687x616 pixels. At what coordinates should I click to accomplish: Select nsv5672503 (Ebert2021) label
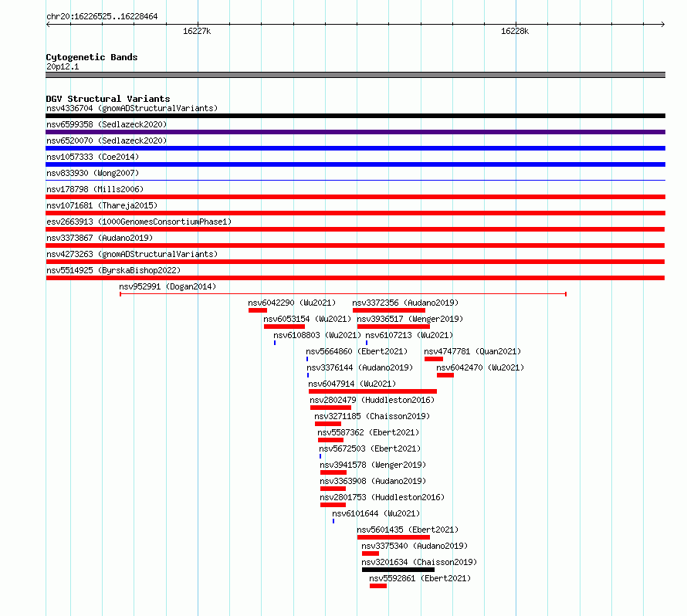click(x=370, y=448)
